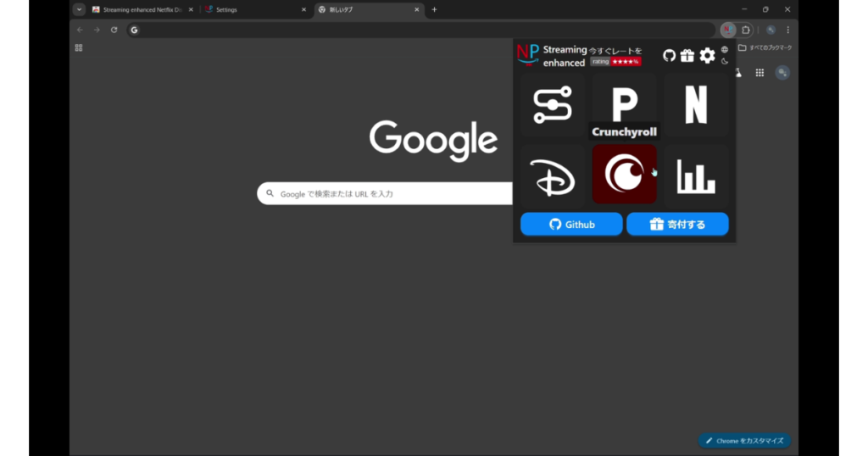Change language using the globe icon
The height and width of the screenshot is (456, 868).
click(725, 49)
